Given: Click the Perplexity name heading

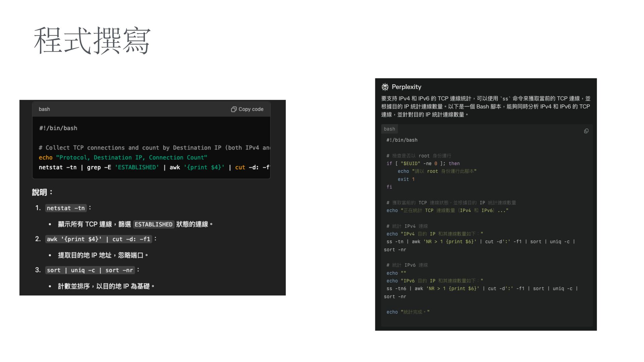Looking at the screenshot, I should coord(406,87).
